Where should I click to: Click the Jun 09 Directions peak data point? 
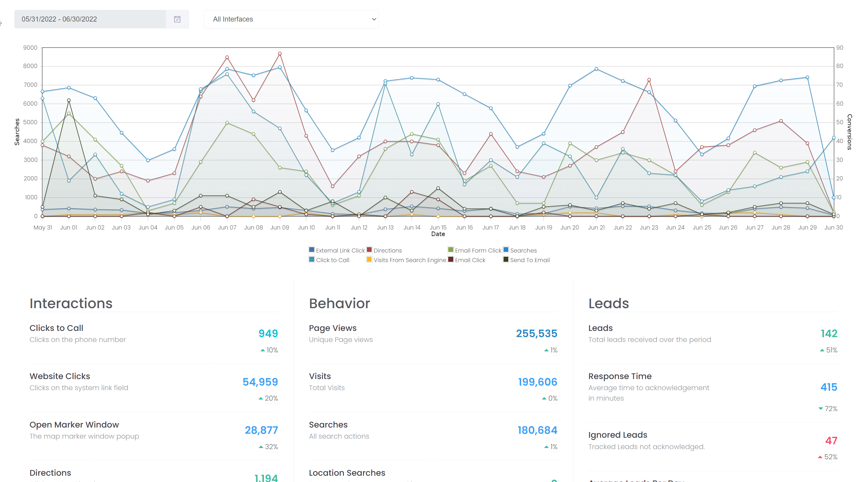tap(279, 53)
